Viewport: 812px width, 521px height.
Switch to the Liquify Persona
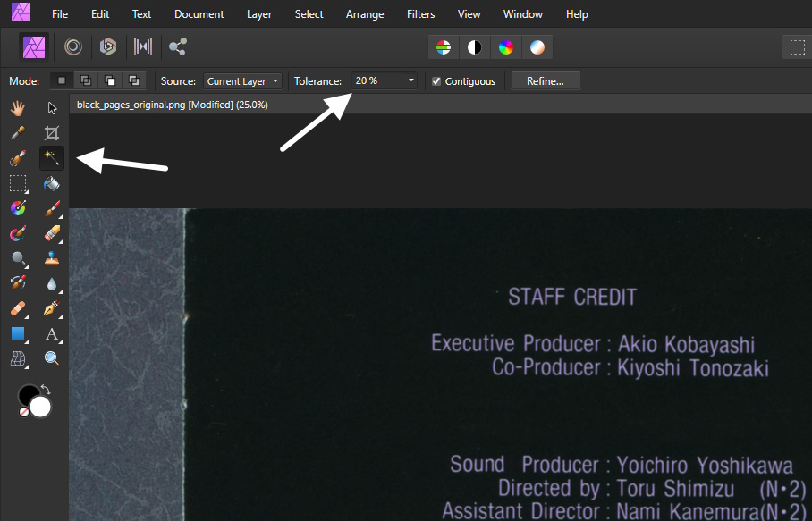(x=72, y=46)
